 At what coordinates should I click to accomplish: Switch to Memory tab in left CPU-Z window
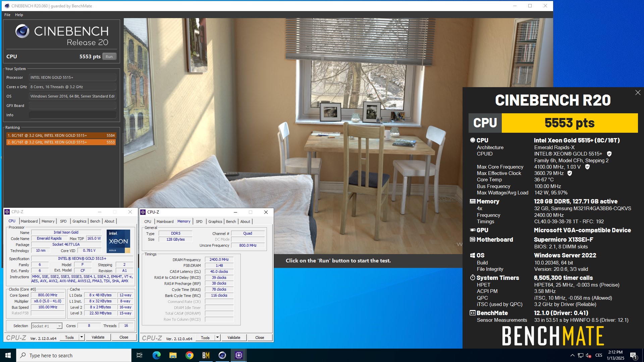click(x=48, y=221)
